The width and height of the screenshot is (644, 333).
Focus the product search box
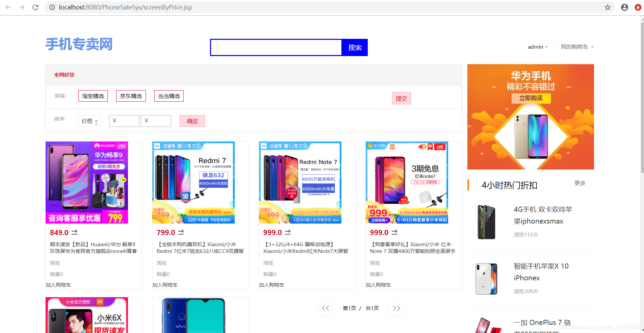coord(276,47)
